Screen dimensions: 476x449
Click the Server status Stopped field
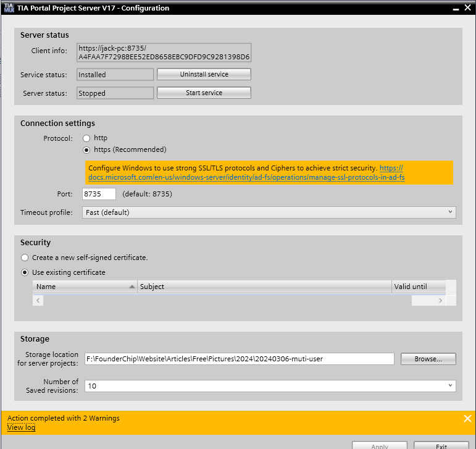click(115, 93)
